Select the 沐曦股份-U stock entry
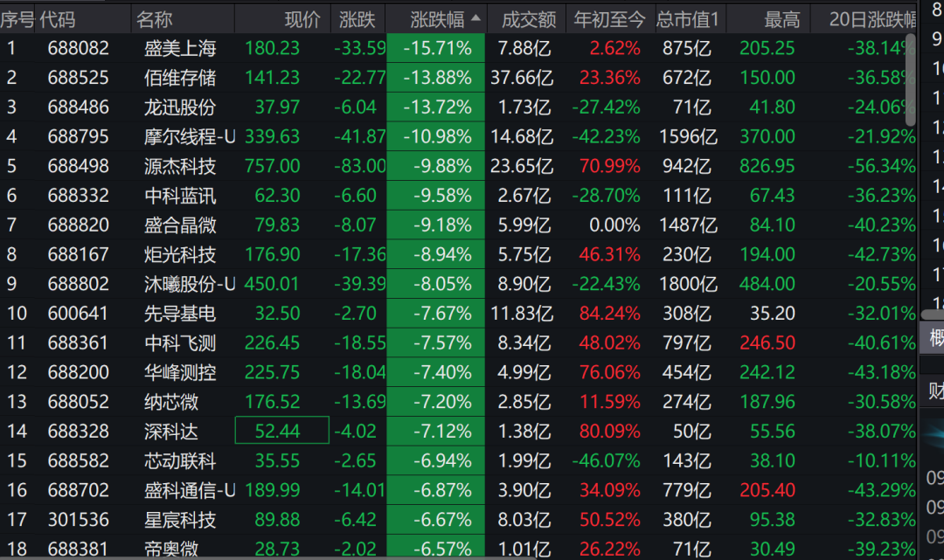 coord(190,284)
